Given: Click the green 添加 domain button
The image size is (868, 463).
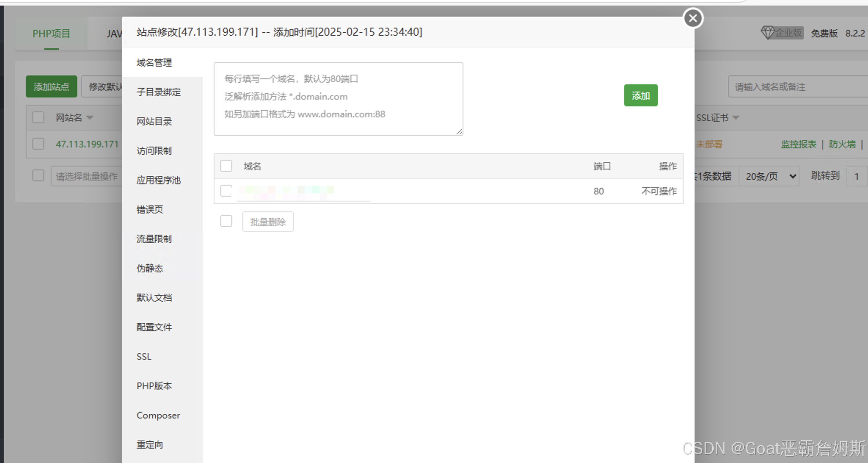Looking at the screenshot, I should click(x=641, y=96).
